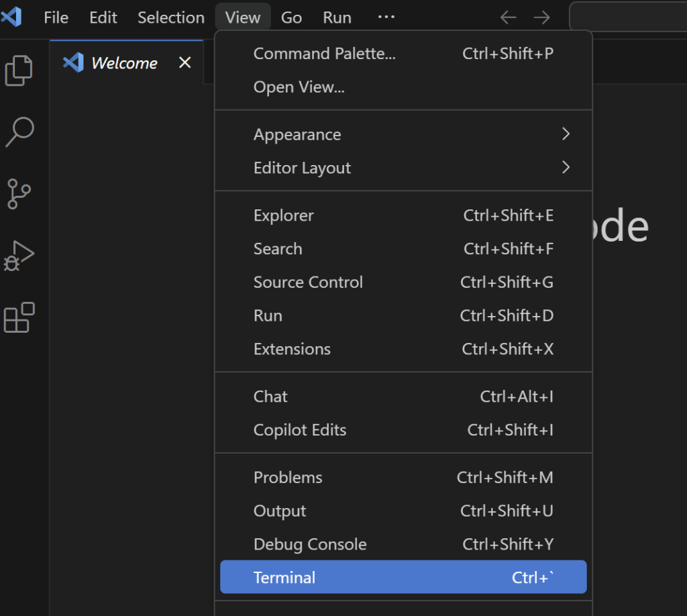Select Run entry with Ctrl+Shift+D shortcut

tap(403, 315)
